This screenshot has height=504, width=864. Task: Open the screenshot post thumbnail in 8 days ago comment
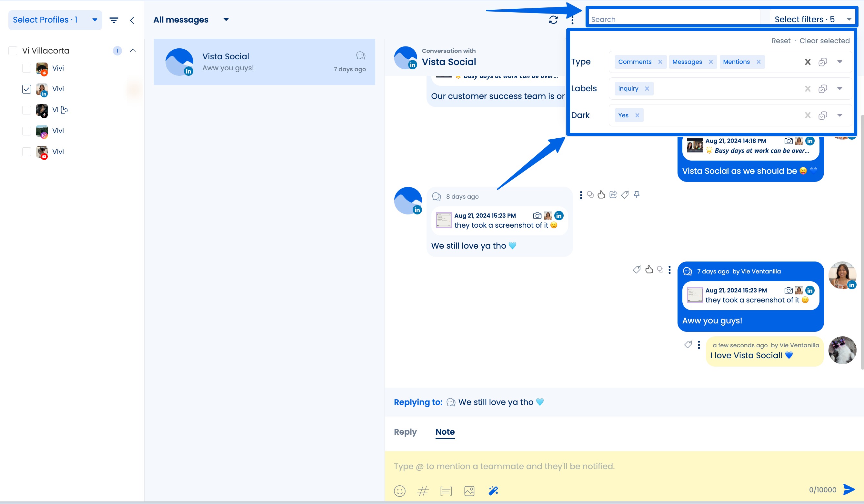coord(444,220)
